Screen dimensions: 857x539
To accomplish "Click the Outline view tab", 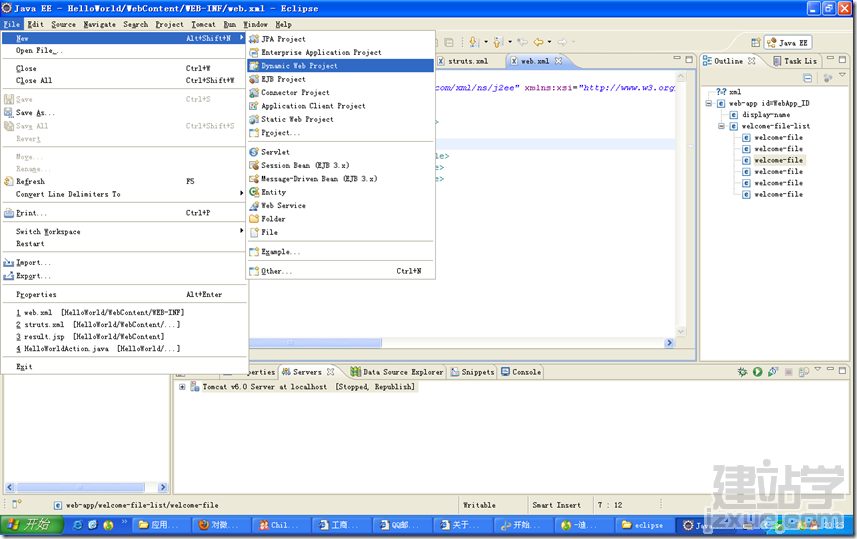I will click(x=728, y=61).
